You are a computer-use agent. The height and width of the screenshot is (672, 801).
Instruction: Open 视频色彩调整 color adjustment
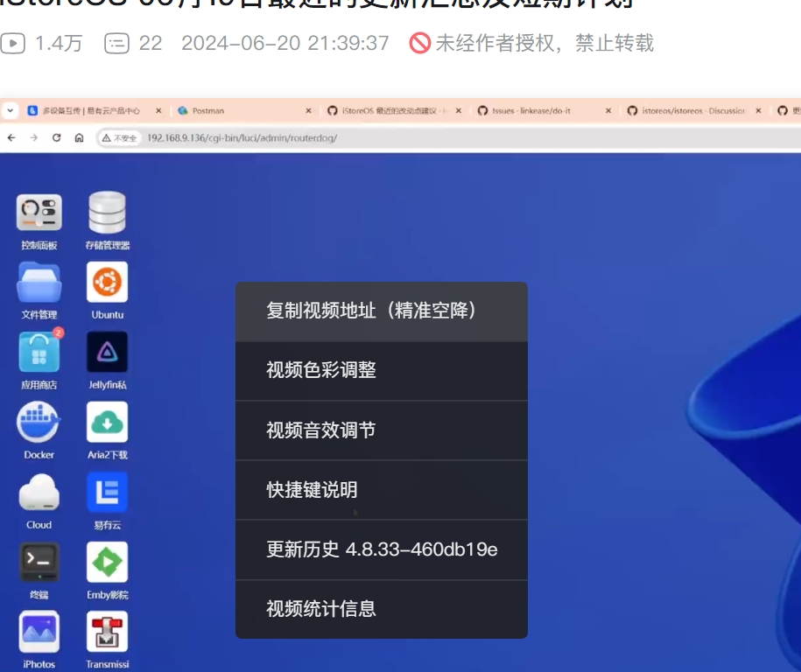coord(382,370)
